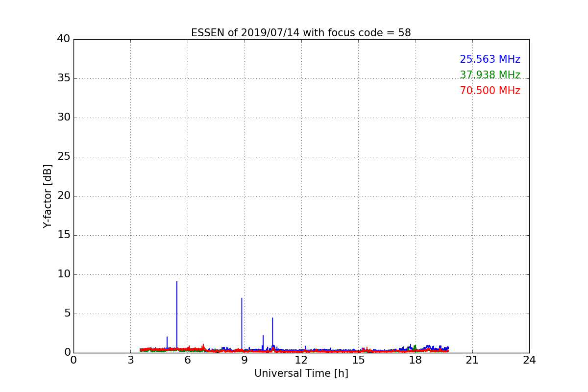Image resolution: width=588 pixels, height=392 pixels.
Task: Click y-axis tick label '40'
Action: point(64,39)
